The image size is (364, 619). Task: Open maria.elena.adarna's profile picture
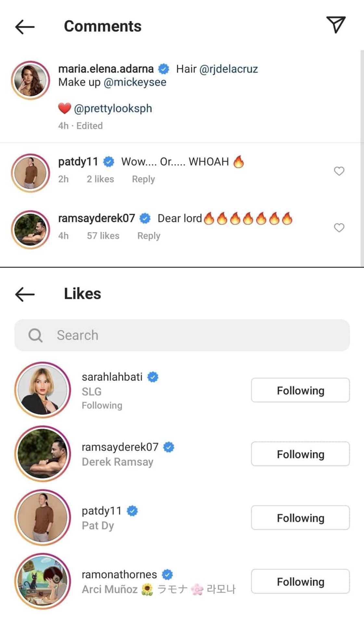31,80
